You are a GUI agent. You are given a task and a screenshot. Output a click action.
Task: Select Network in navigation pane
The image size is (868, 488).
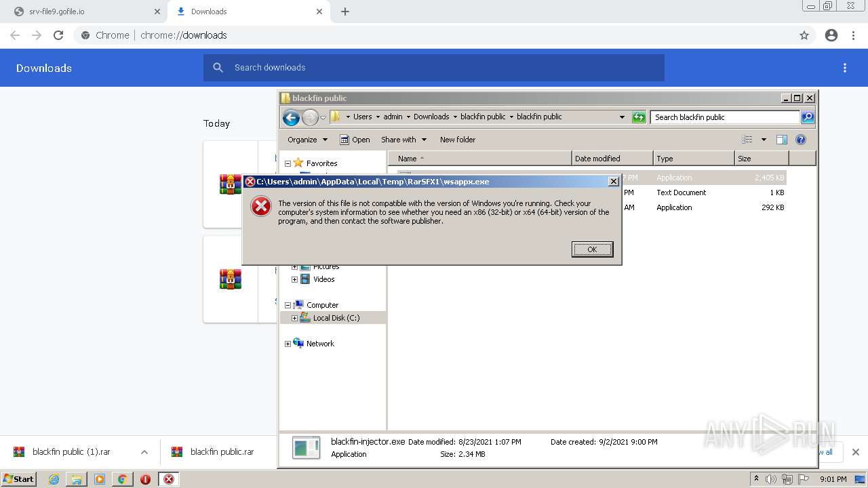coord(320,344)
